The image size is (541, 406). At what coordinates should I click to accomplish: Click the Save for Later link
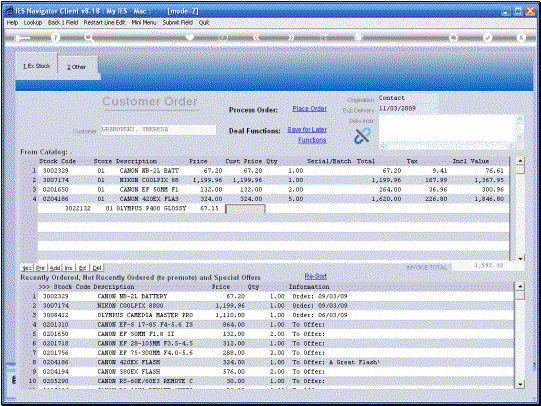pos(307,130)
